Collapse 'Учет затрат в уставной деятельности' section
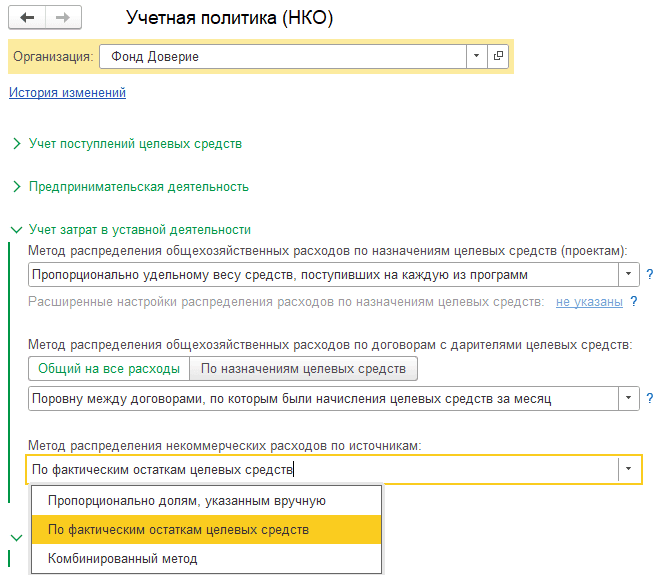 139,229
